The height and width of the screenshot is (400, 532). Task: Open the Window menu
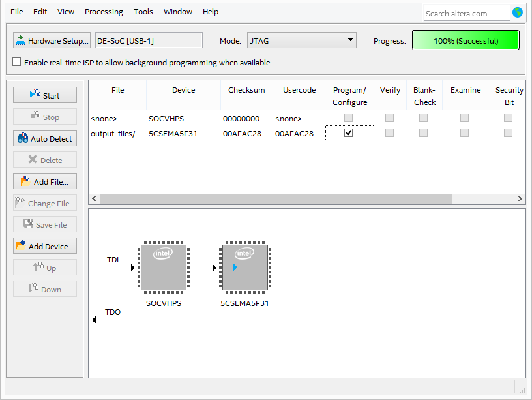click(x=178, y=12)
